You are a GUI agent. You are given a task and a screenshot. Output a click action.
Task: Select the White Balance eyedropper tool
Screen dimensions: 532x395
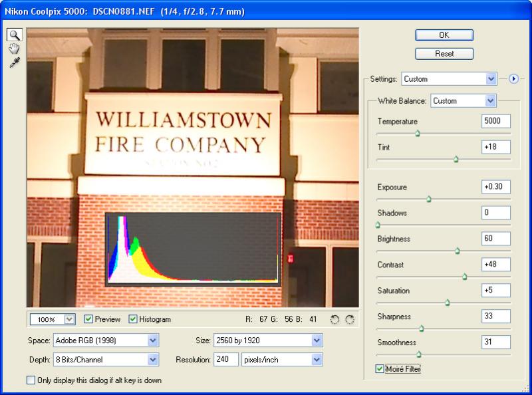coord(15,63)
